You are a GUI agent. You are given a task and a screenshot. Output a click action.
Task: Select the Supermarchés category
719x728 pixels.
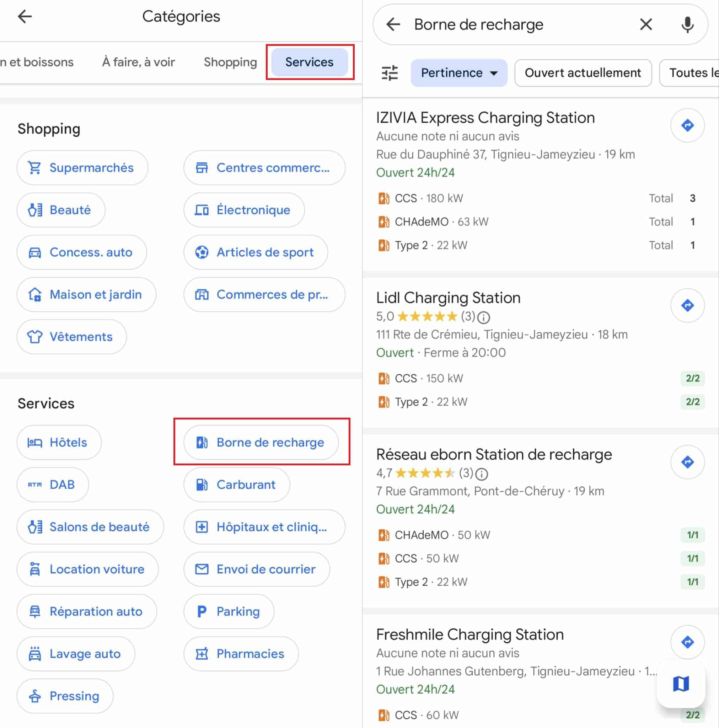tap(82, 168)
